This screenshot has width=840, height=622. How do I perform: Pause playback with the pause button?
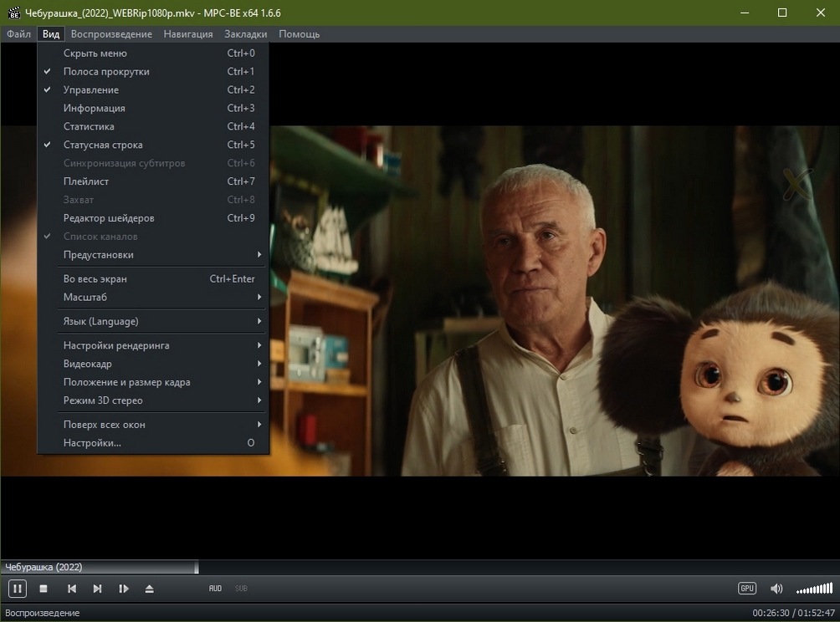pyautogui.click(x=17, y=589)
